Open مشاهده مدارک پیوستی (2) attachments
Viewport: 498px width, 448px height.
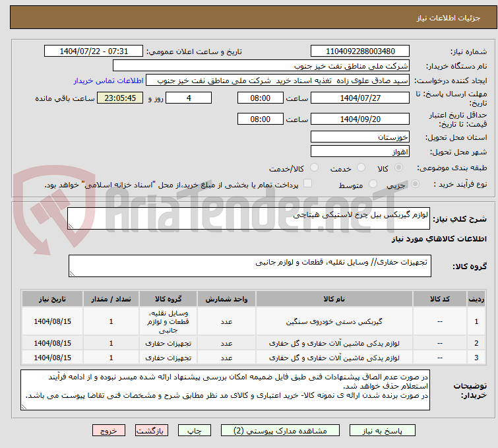tap(280, 431)
